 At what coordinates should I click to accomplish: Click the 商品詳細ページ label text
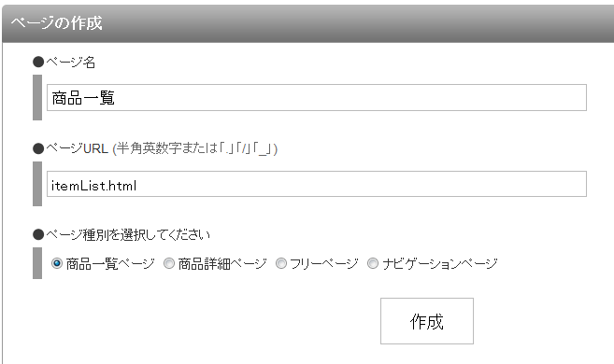(222, 264)
